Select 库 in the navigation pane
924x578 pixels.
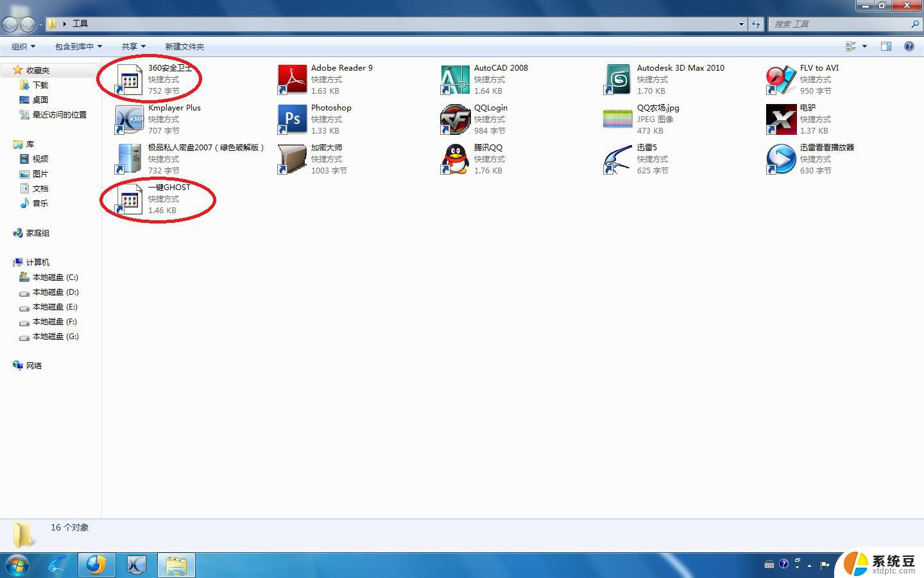click(x=30, y=144)
